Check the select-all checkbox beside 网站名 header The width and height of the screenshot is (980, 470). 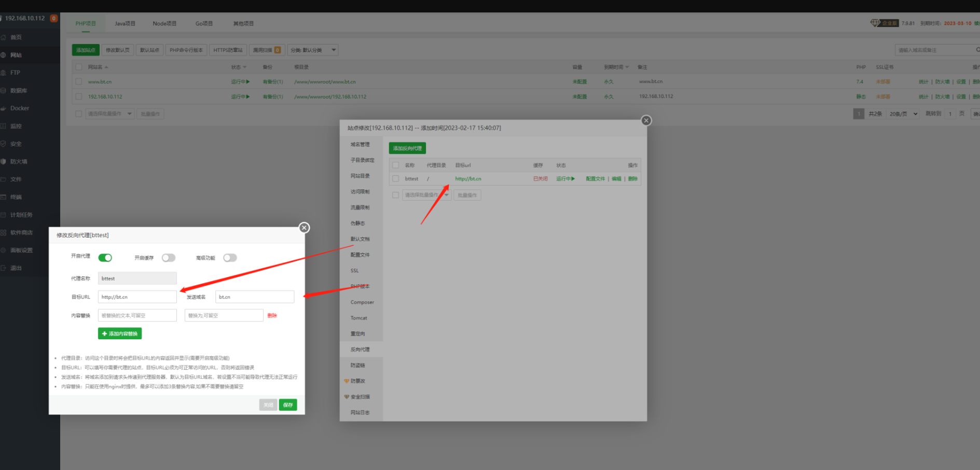coord(79,67)
